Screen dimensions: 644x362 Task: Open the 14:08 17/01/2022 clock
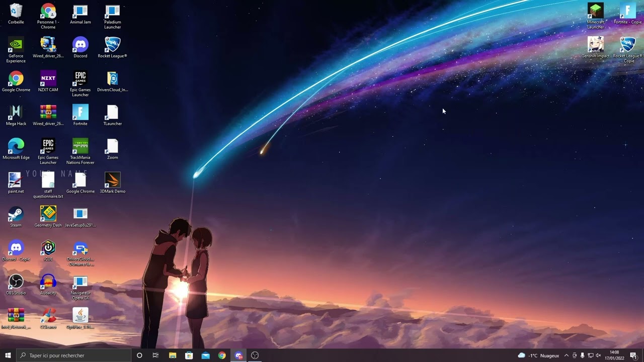(614, 355)
